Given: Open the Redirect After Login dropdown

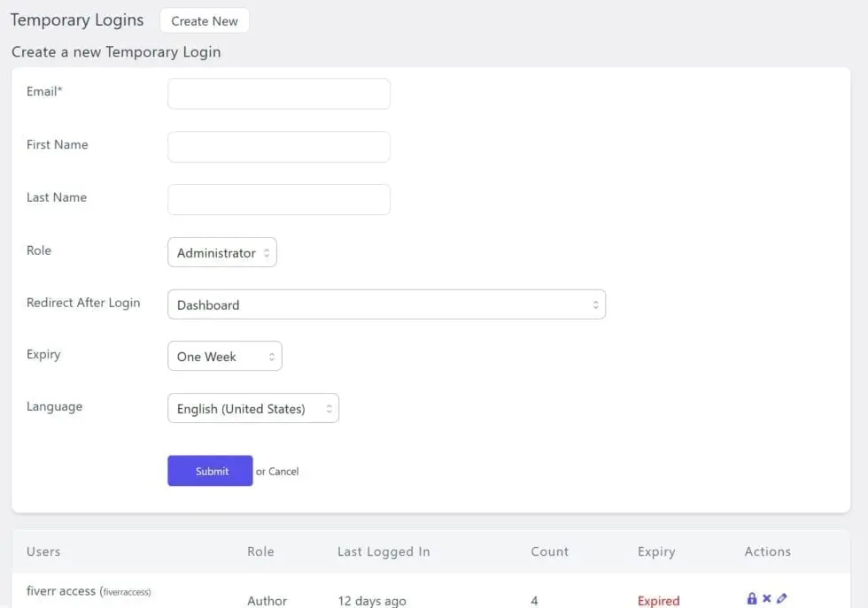Looking at the screenshot, I should click(386, 304).
